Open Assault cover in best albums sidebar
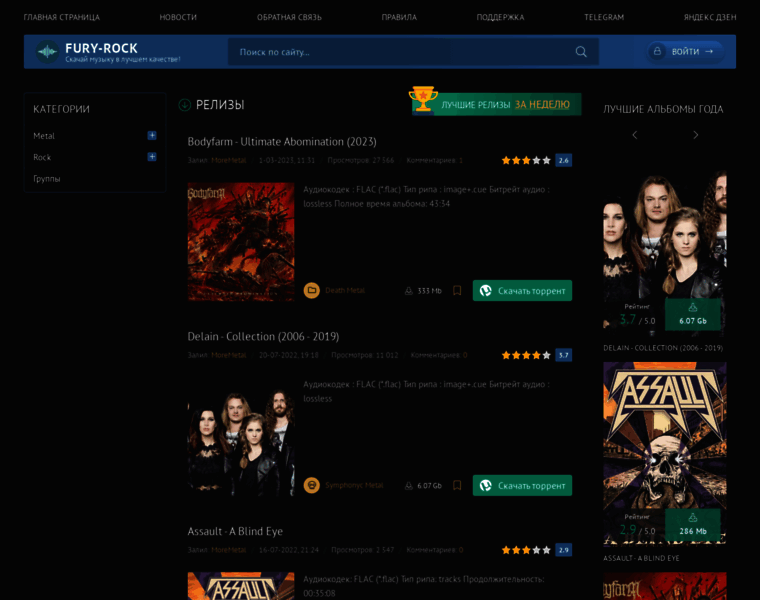Viewport: 760px width, 600px height. [x=665, y=453]
